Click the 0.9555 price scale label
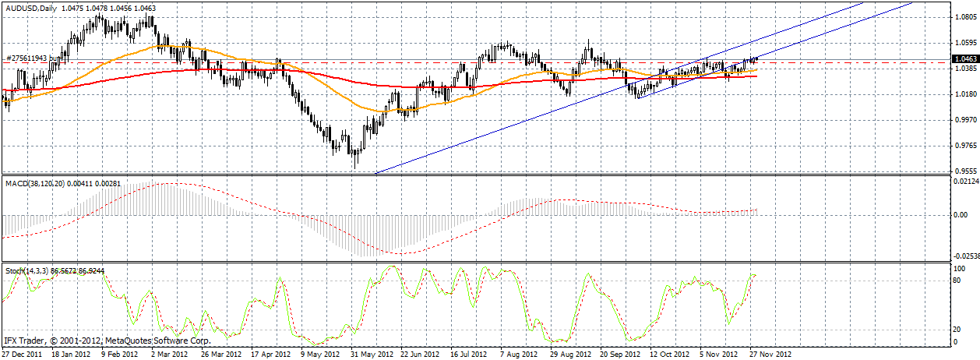Screen dimensions: 980x360 [x=966, y=171]
